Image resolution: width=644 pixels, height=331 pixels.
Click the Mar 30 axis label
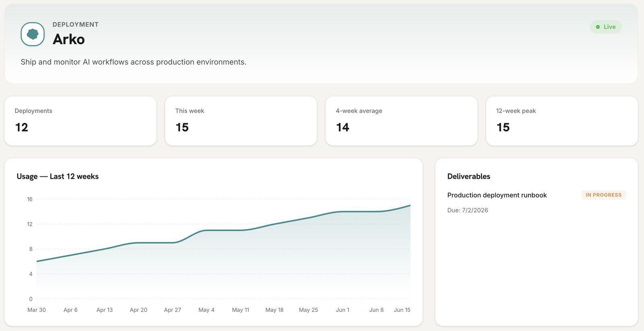pyautogui.click(x=37, y=310)
